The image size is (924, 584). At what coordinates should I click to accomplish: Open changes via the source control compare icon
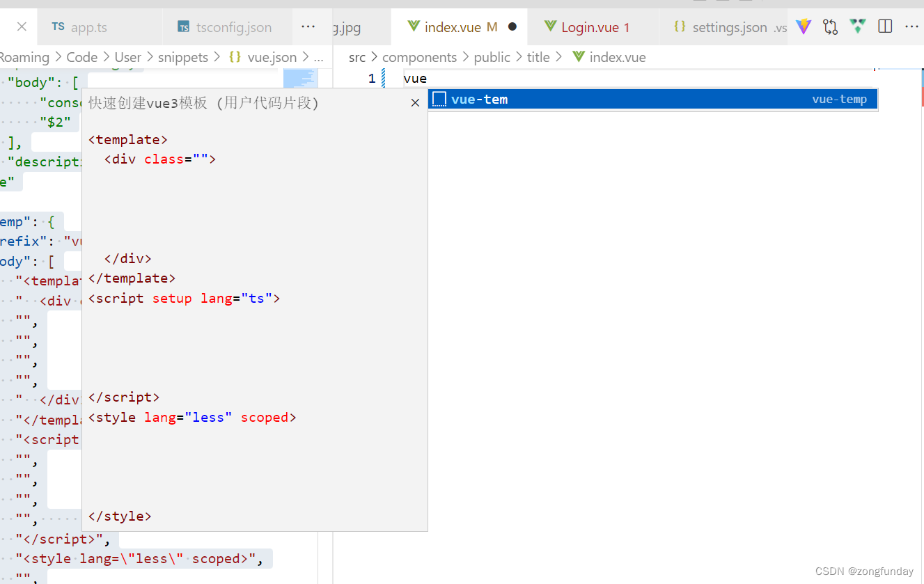pos(830,27)
